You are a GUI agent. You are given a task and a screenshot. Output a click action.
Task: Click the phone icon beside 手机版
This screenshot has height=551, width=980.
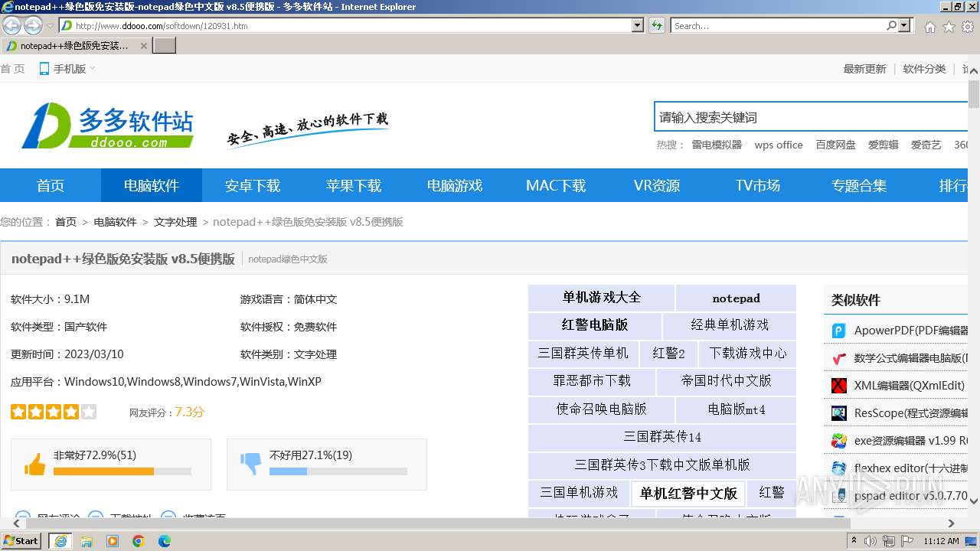tap(44, 69)
